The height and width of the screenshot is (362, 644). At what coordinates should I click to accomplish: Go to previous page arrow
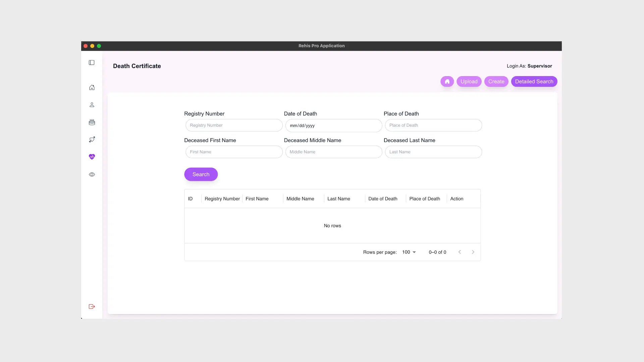[x=460, y=252]
